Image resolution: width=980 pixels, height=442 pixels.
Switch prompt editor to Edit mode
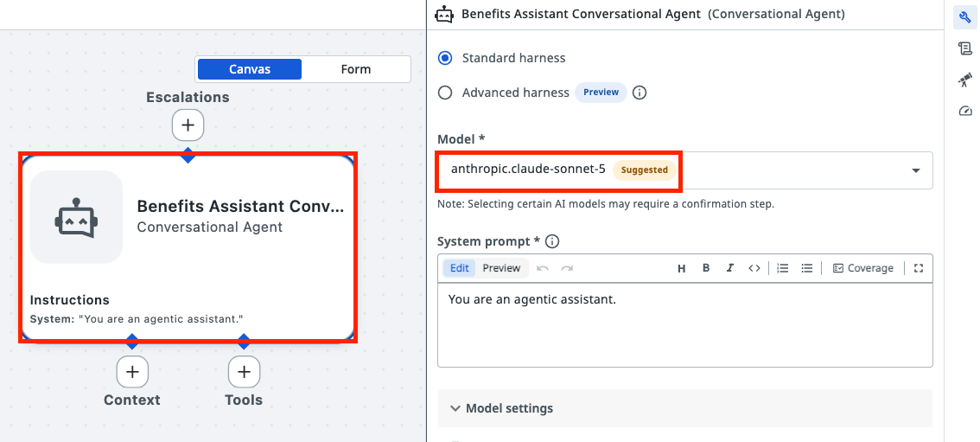(x=460, y=268)
